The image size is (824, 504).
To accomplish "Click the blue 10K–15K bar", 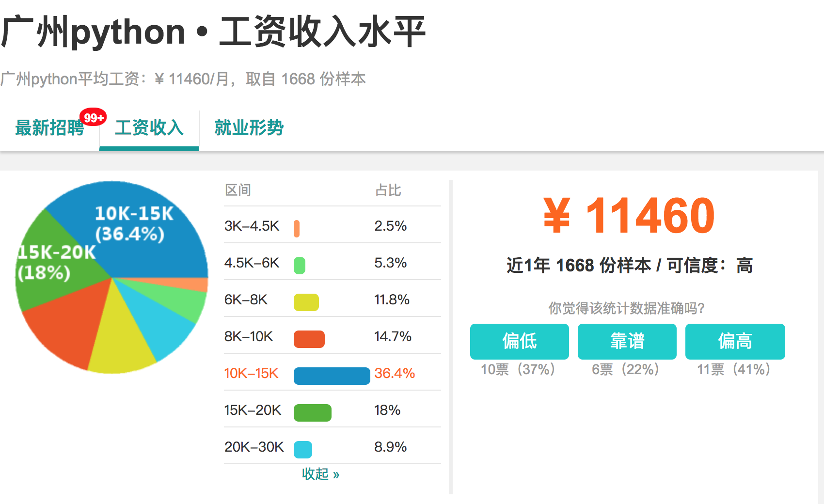I will pos(332,376).
